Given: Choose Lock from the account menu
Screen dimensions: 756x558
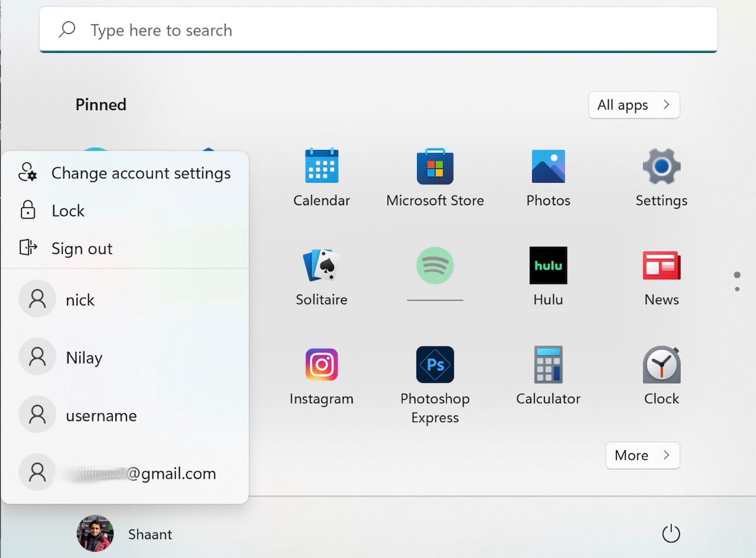Looking at the screenshot, I should 125,210.
